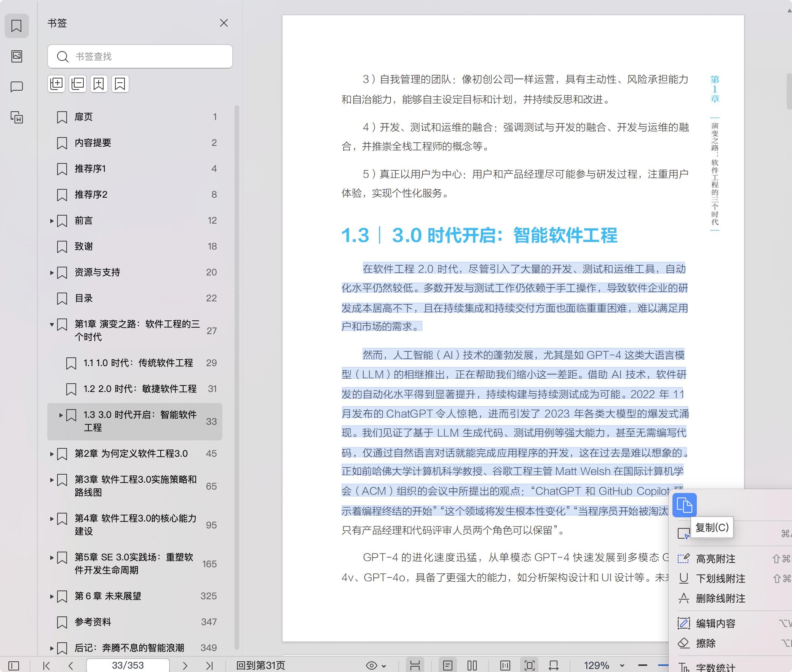Click the delete bookmark icon
The height and width of the screenshot is (672, 792).
click(120, 84)
